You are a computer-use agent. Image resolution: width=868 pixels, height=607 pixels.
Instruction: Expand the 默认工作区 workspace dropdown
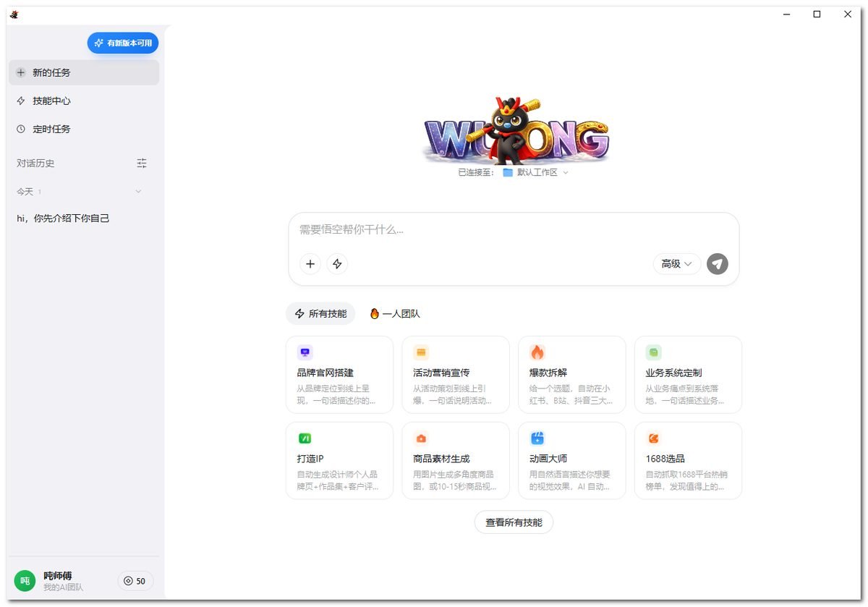(535, 173)
